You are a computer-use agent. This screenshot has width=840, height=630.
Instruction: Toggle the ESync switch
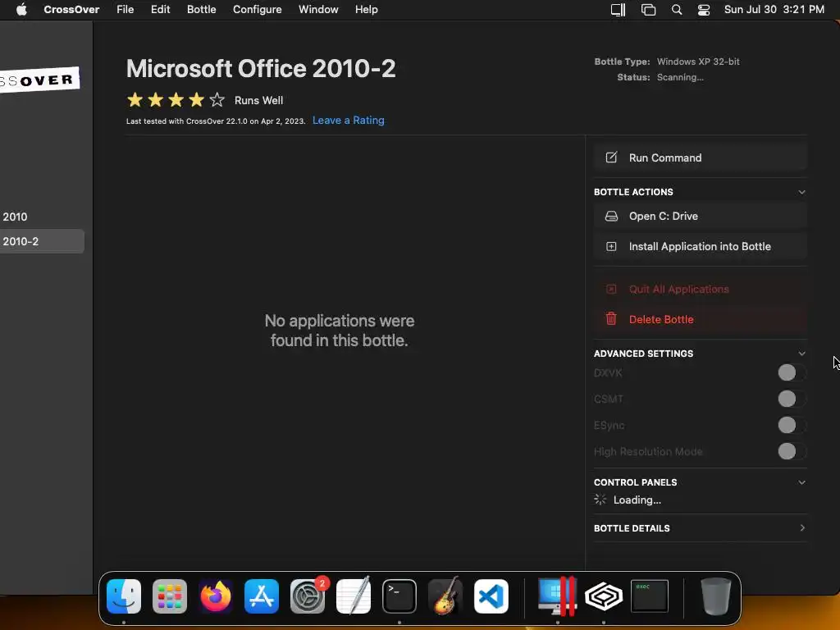792,425
